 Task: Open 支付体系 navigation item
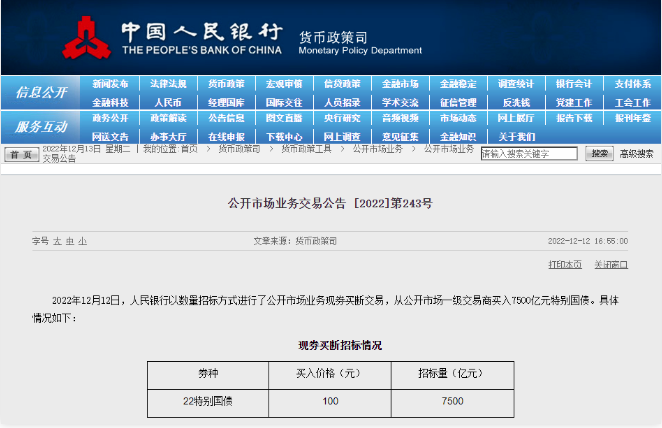pos(632,84)
